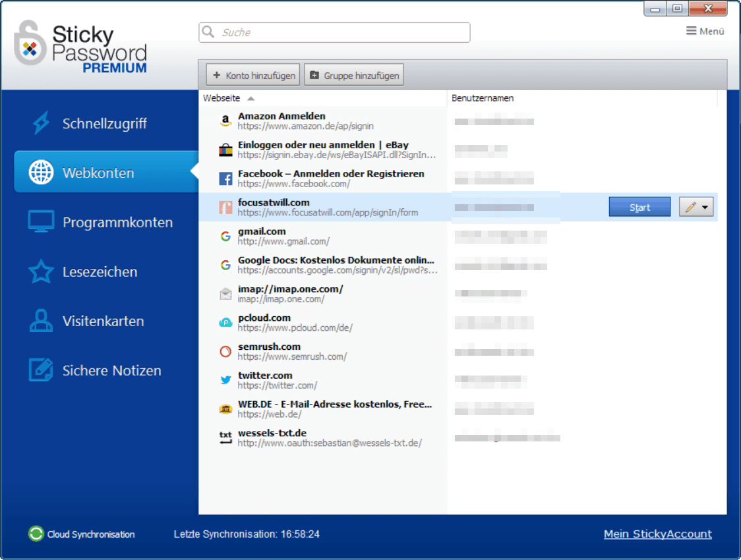Click the Google icon beside gmail.com
Image resolution: width=741 pixels, height=560 pixels.
(x=225, y=236)
